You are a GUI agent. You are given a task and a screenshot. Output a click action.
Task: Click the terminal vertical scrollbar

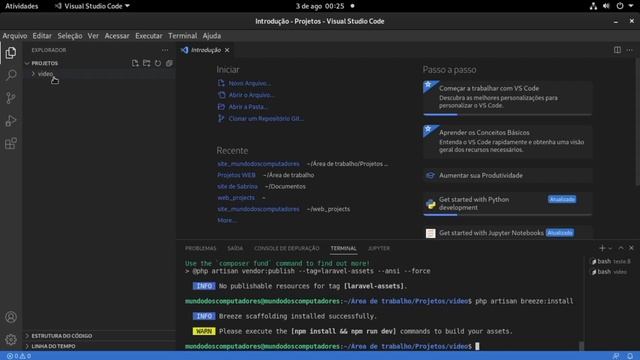coord(582,345)
